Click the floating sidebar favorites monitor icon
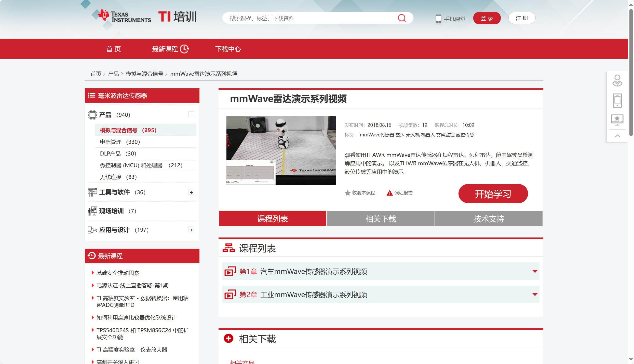 coord(617,120)
